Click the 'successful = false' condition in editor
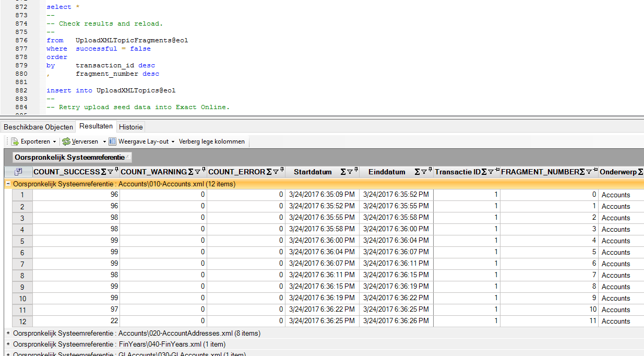644x356 pixels. click(x=113, y=49)
